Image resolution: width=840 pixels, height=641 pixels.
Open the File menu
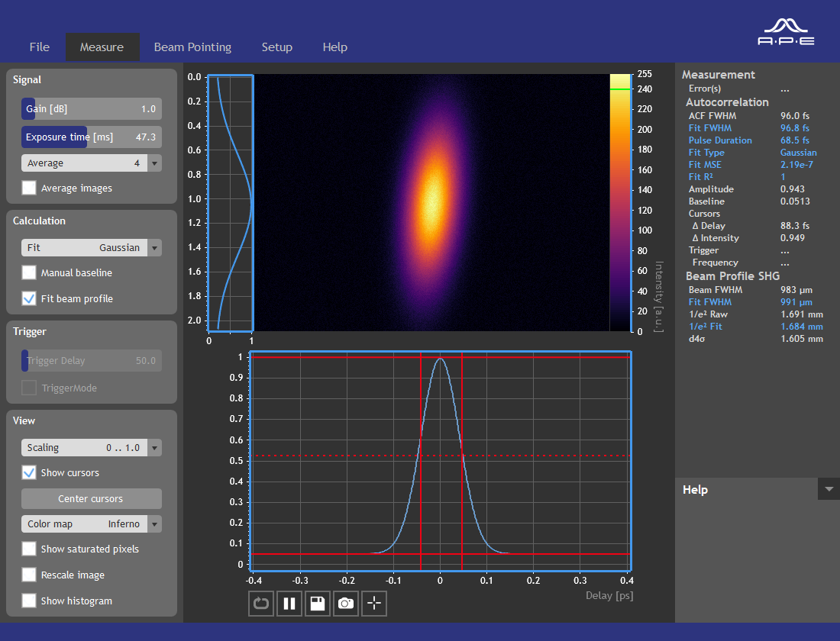(40, 47)
